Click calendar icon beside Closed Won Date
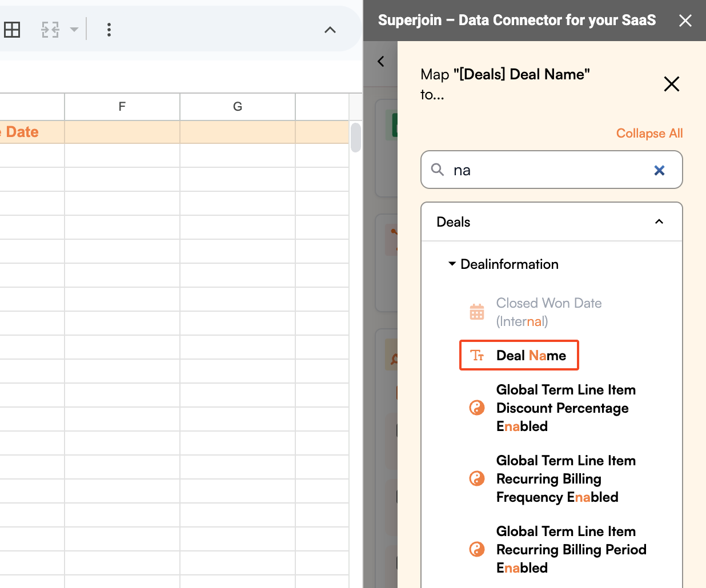Viewport: 706px width, 588px height. pos(477,312)
